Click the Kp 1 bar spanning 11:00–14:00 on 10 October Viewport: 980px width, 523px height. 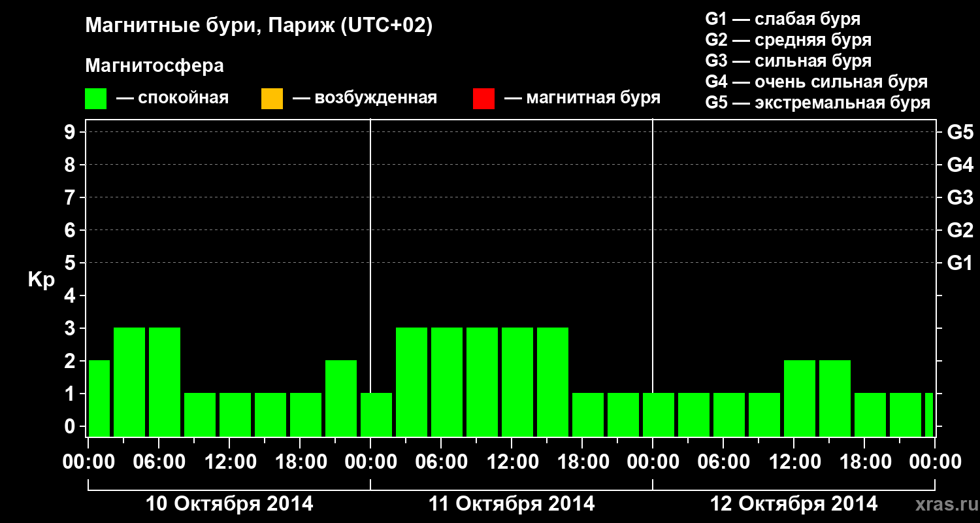pyautogui.click(x=235, y=414)
